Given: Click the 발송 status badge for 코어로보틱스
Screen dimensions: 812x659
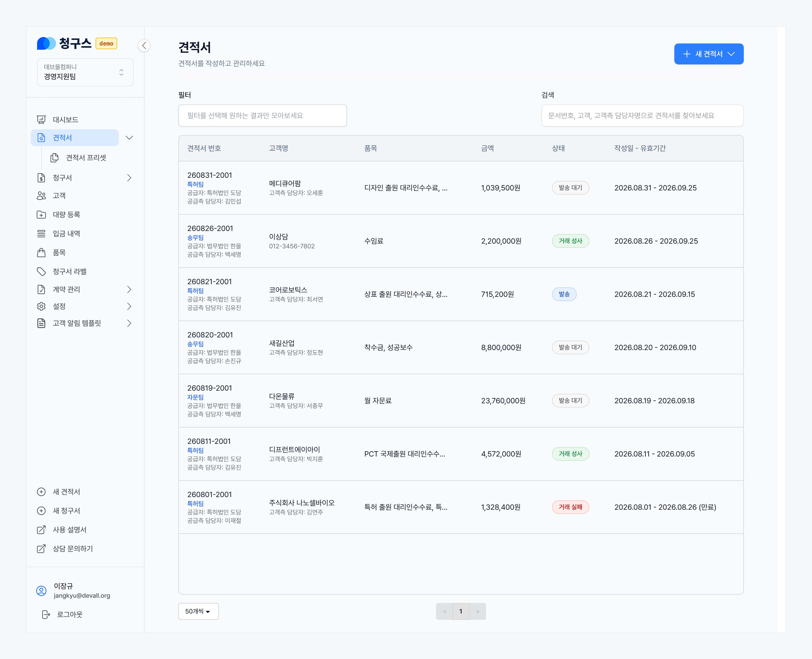Looking at the screenshot, I should point(564,294).
